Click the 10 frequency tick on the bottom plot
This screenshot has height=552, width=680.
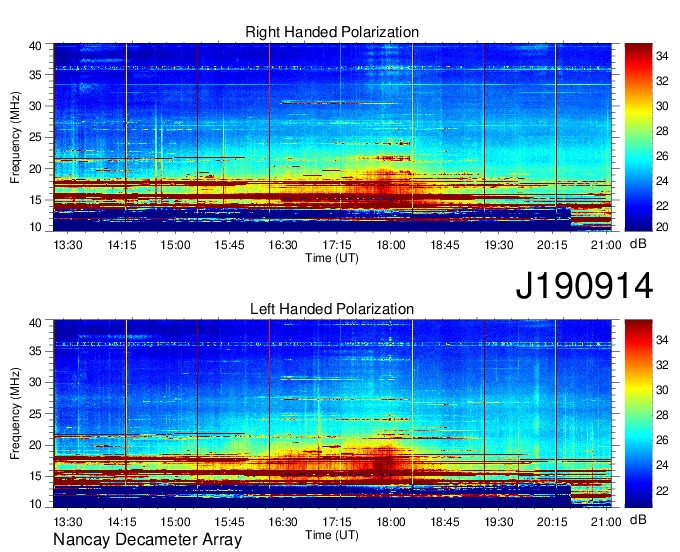click(35, 504)
